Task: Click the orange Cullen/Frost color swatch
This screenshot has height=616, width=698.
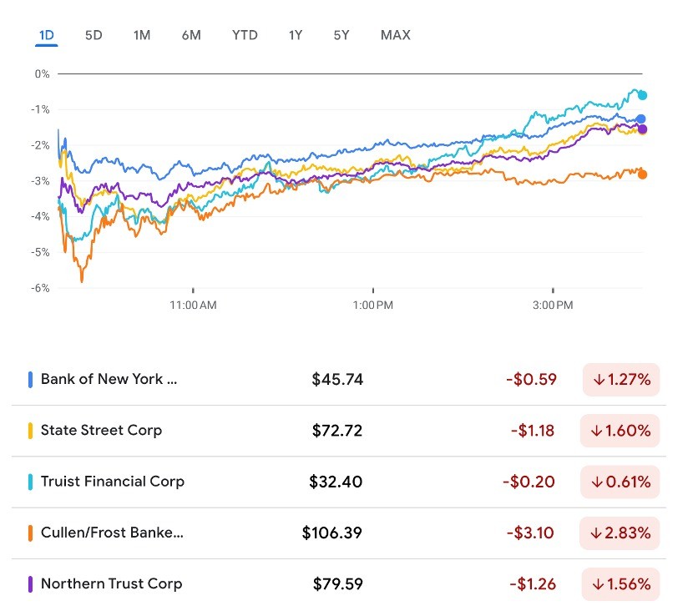Action: [x=31, y=533]
